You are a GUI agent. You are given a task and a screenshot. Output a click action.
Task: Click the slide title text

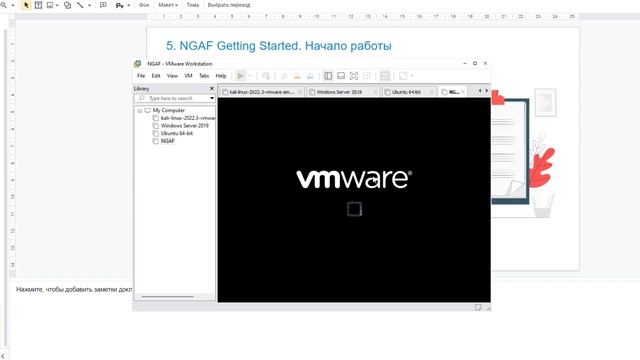point(278,46)
